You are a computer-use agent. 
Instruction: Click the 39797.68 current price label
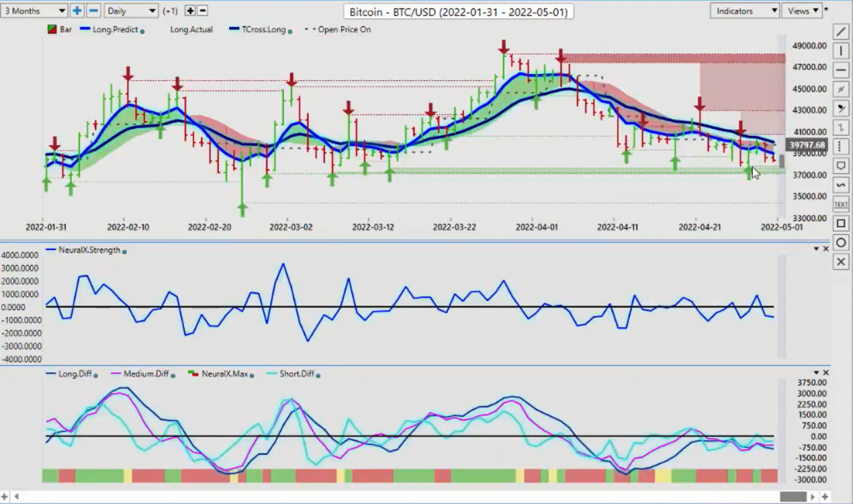click(x=806, y=145)
